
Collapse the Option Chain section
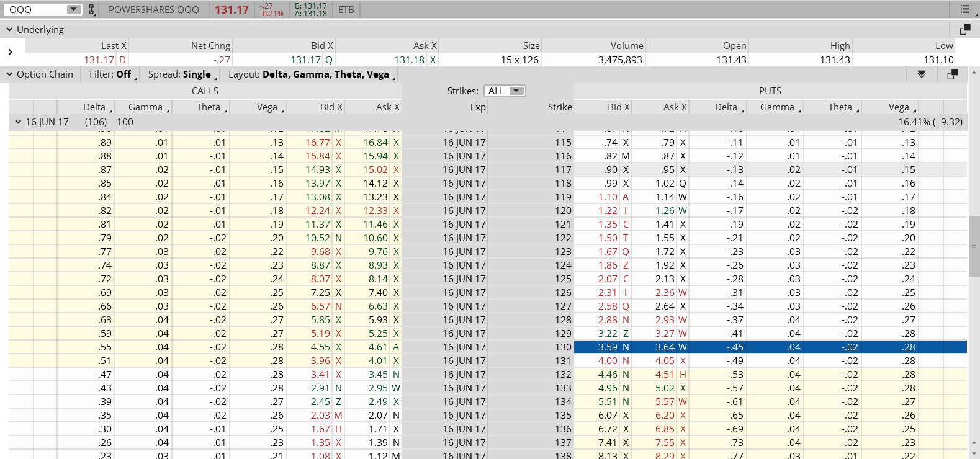coord(9,74)
